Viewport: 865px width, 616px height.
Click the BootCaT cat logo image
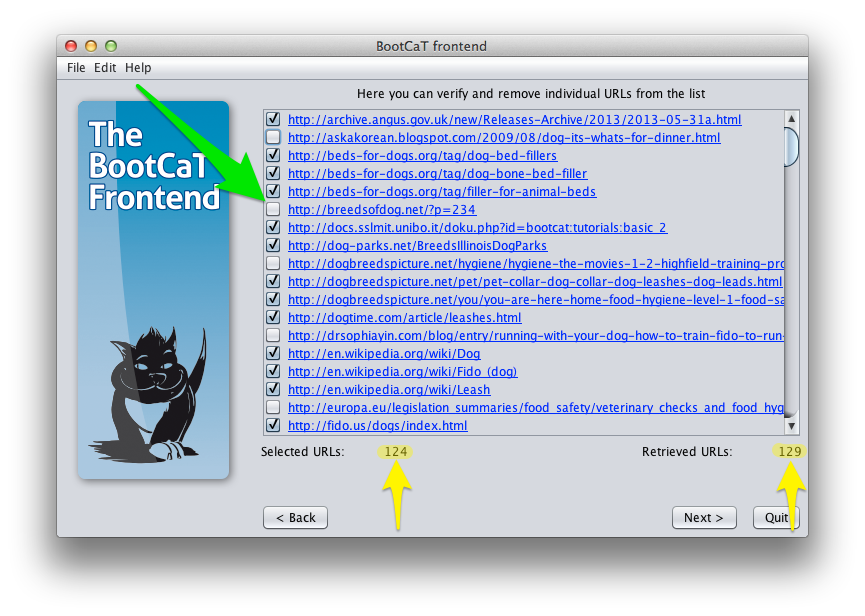153,290
